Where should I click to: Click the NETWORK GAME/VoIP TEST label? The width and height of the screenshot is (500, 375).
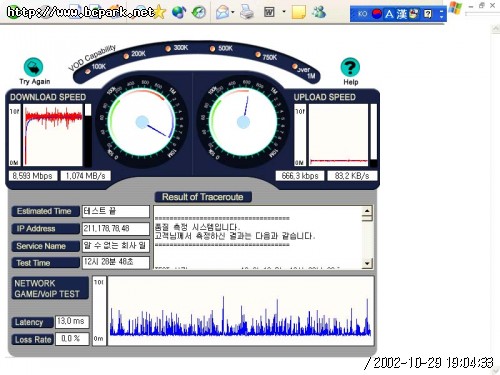coord(50,288)
